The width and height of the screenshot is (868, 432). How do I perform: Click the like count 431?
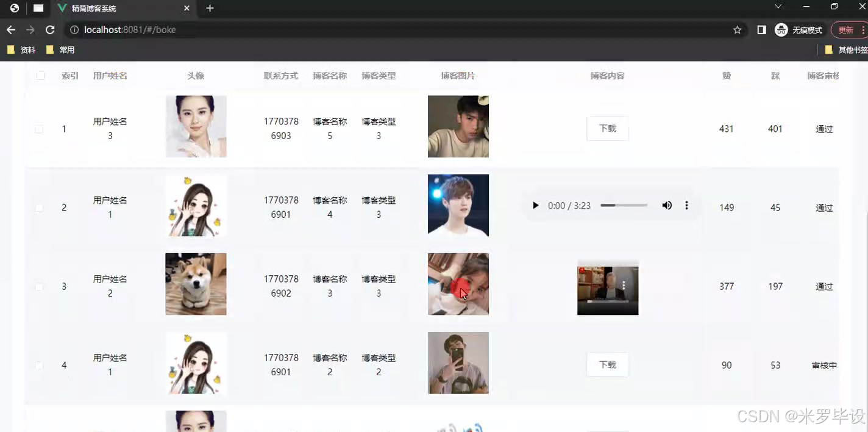click(727, 129)
